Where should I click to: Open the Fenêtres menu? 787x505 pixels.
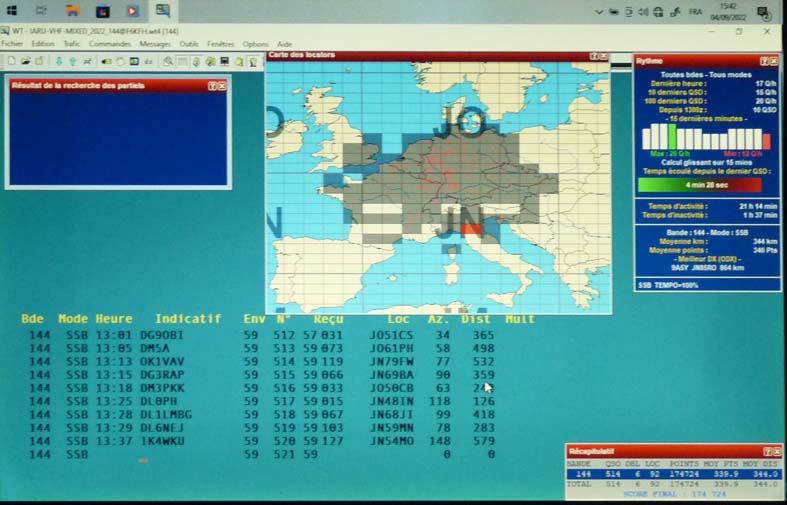coord(220,44)
